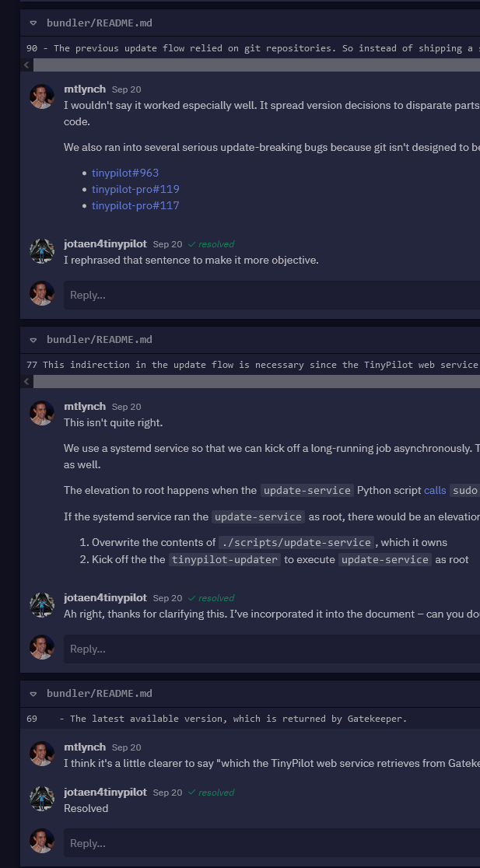
Task: Open the tinypilot#963 issue link
Action: [124, 173]
